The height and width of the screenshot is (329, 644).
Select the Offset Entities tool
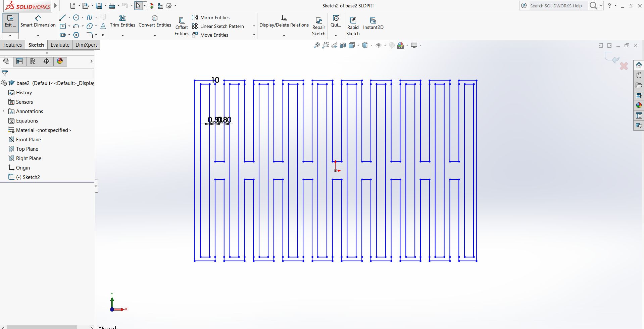coord(182,26)
